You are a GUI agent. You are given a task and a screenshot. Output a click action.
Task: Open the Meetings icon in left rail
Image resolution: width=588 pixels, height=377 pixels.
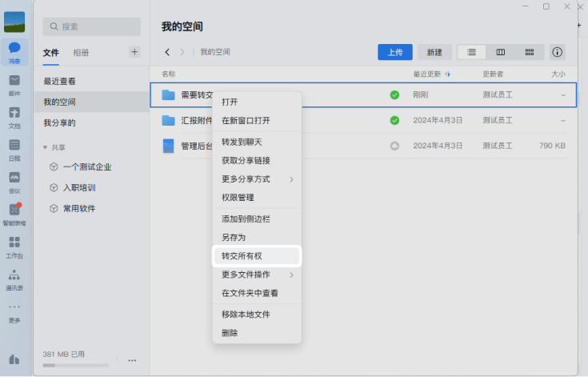coord(14,182)
